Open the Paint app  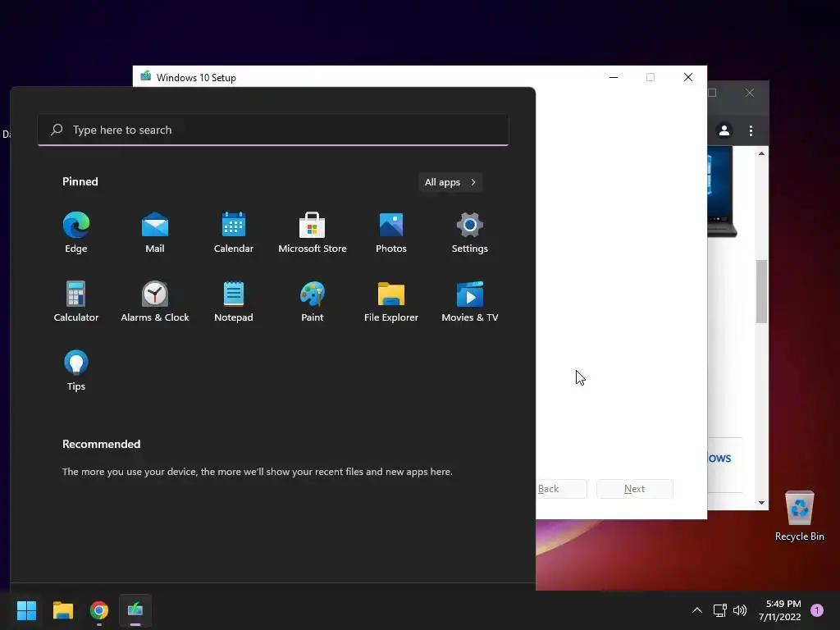click(x=313, y=302)
